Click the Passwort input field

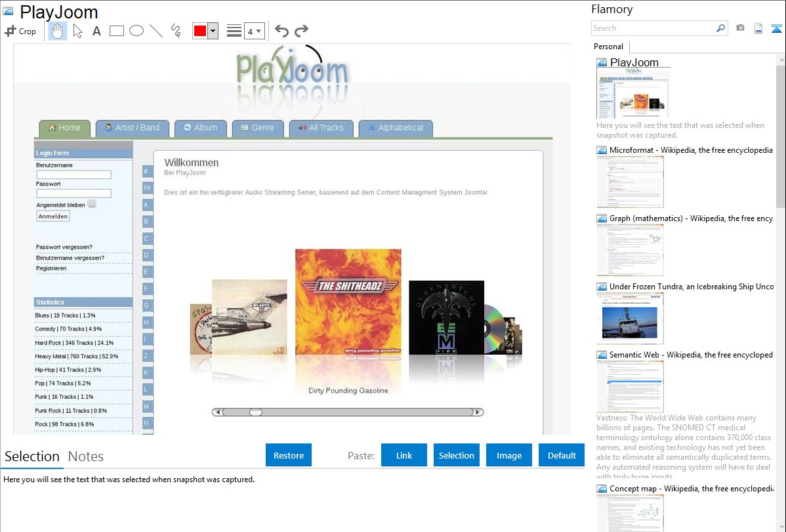(73, 193)
